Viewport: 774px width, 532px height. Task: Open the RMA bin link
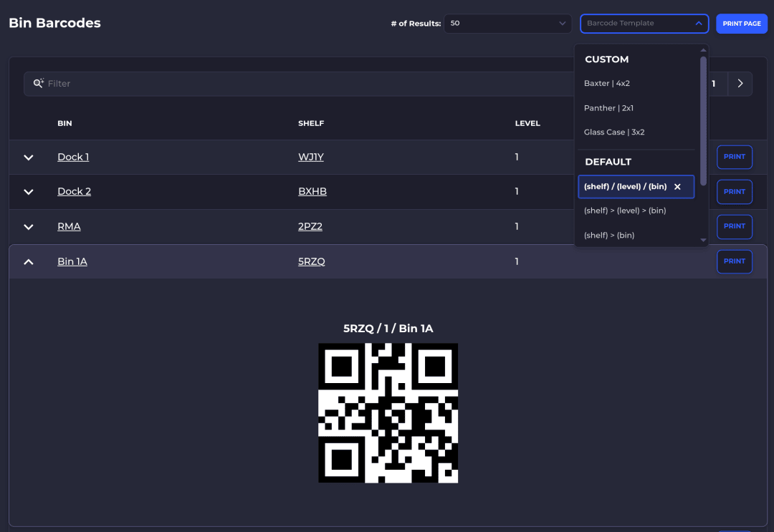[69, 226]
